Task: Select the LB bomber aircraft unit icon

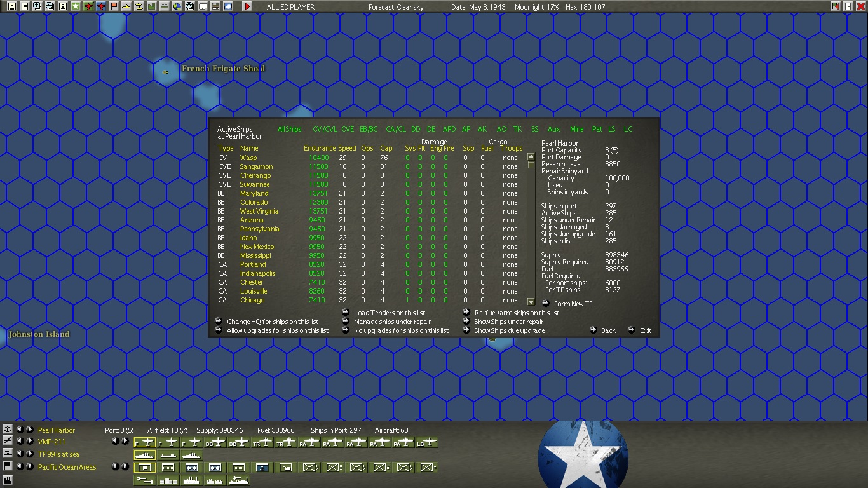Action: click(x=428, y=442)
